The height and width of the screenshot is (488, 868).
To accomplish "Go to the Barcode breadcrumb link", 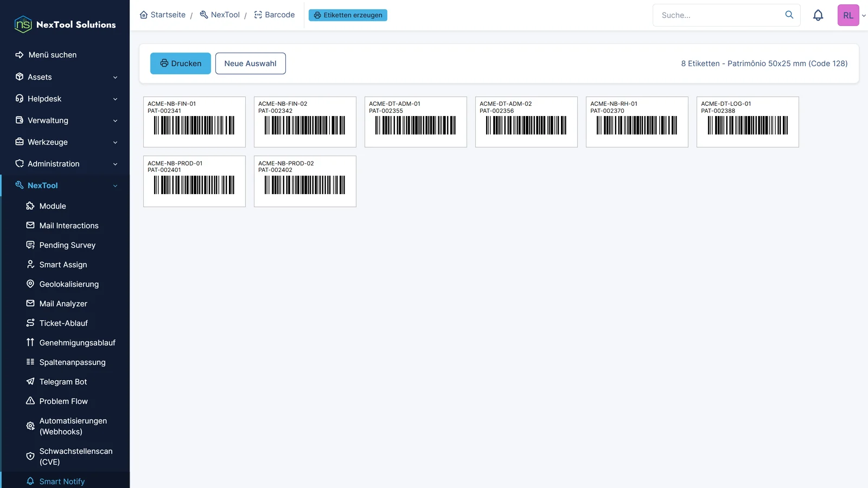I will click(x=275, y=15).
